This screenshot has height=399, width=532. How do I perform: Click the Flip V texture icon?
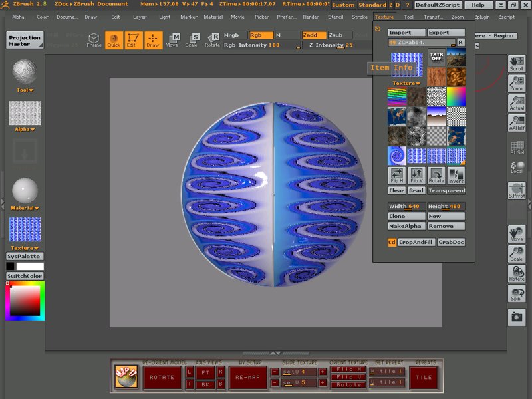416,176
